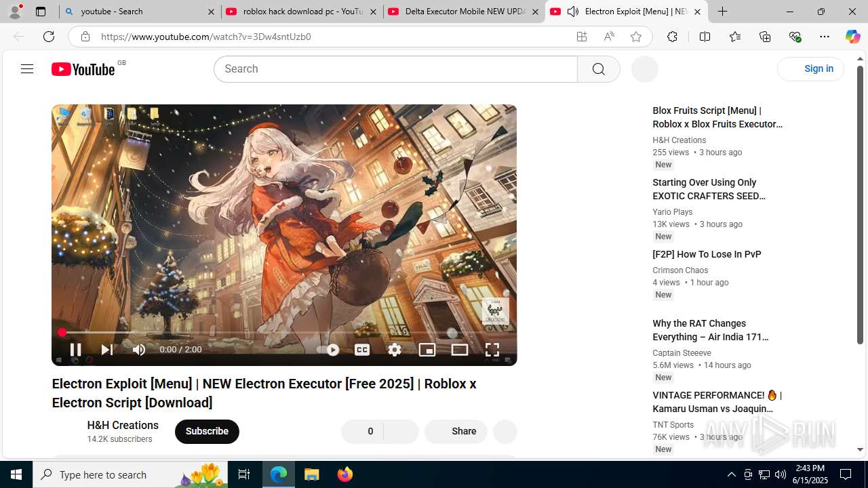This screenshot has height=488, width=868.
Task: Click the like button showing 0
Action: point(363,431)
